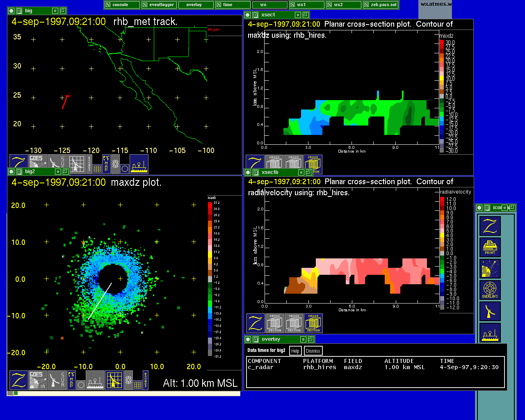Open the window menu on overlay title bar
The image size is (525, 420).
[x=248, y=339]
